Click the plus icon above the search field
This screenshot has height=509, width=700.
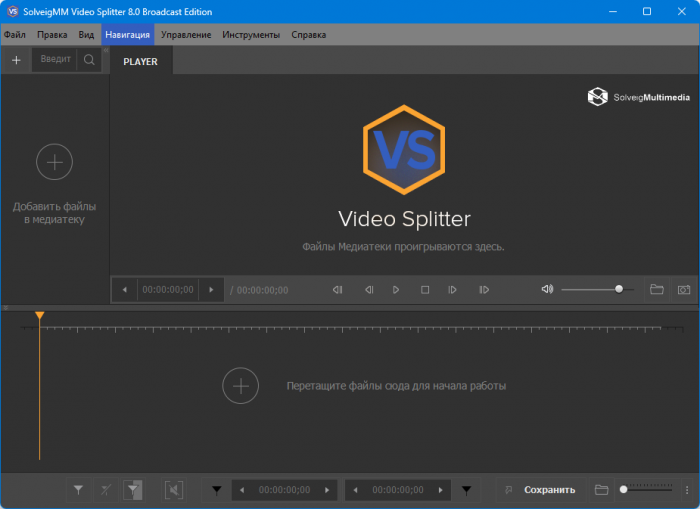click(16, 60)
